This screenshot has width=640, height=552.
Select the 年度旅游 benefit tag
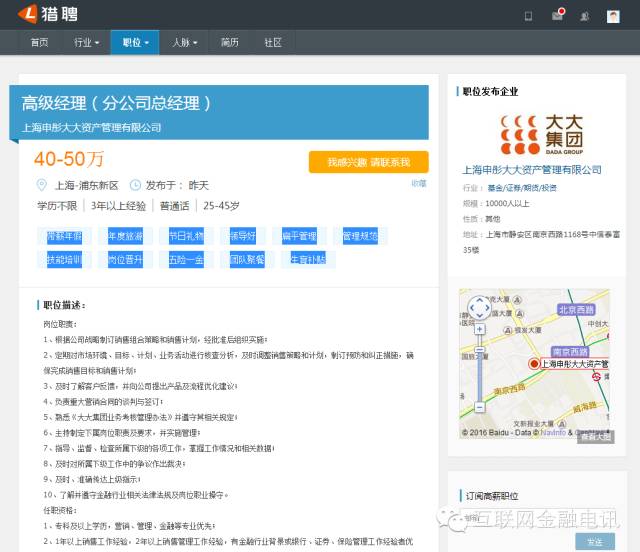point(125,236)
